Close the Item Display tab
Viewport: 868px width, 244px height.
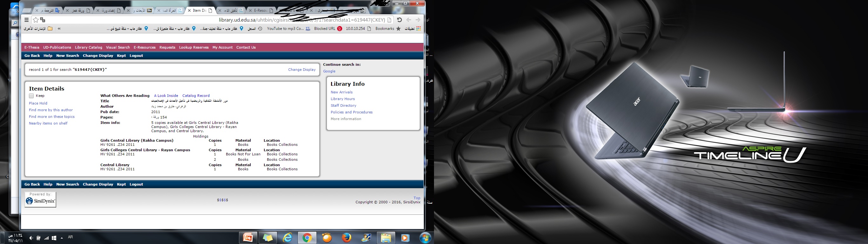point(189,10)
